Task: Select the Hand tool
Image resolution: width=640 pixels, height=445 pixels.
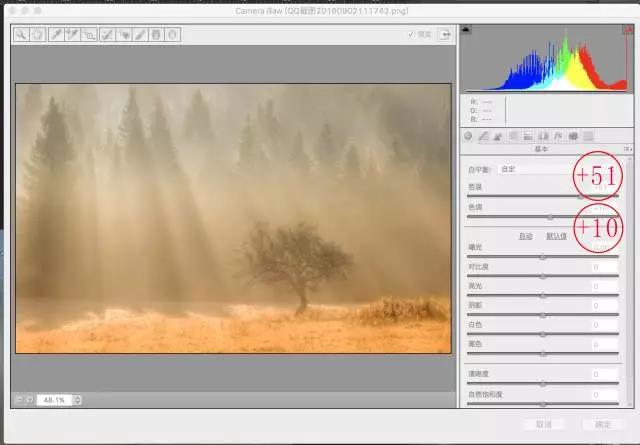Action: (38, 35)
